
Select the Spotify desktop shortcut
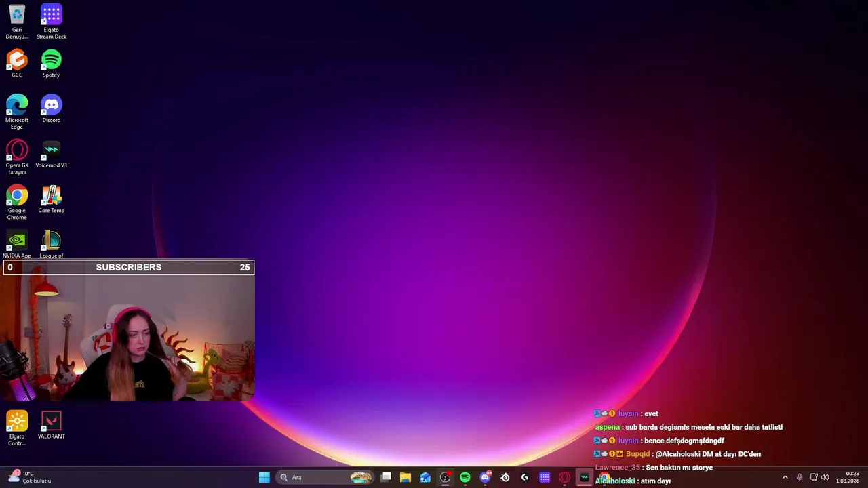[x=52, y=64]
